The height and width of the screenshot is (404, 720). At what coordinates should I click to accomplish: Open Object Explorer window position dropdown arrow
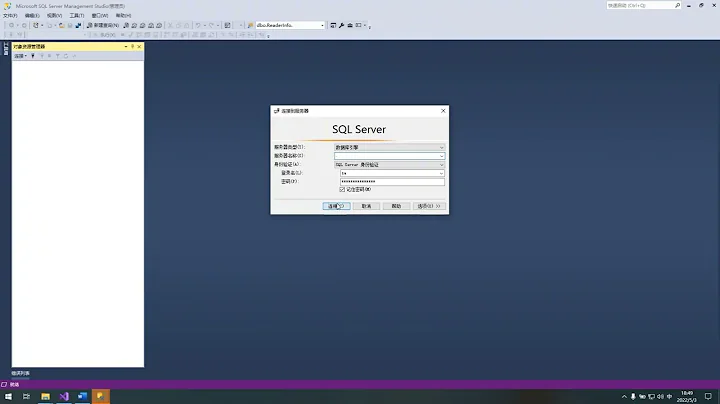(126, 46)
